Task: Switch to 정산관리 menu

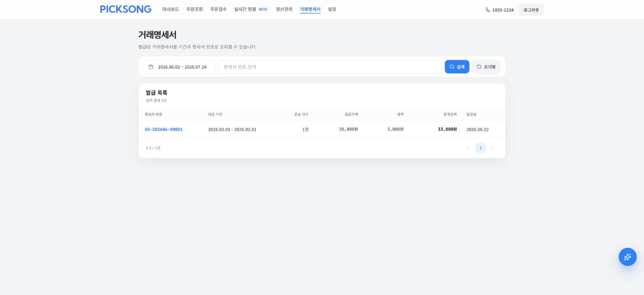Action: coord(284,9)
